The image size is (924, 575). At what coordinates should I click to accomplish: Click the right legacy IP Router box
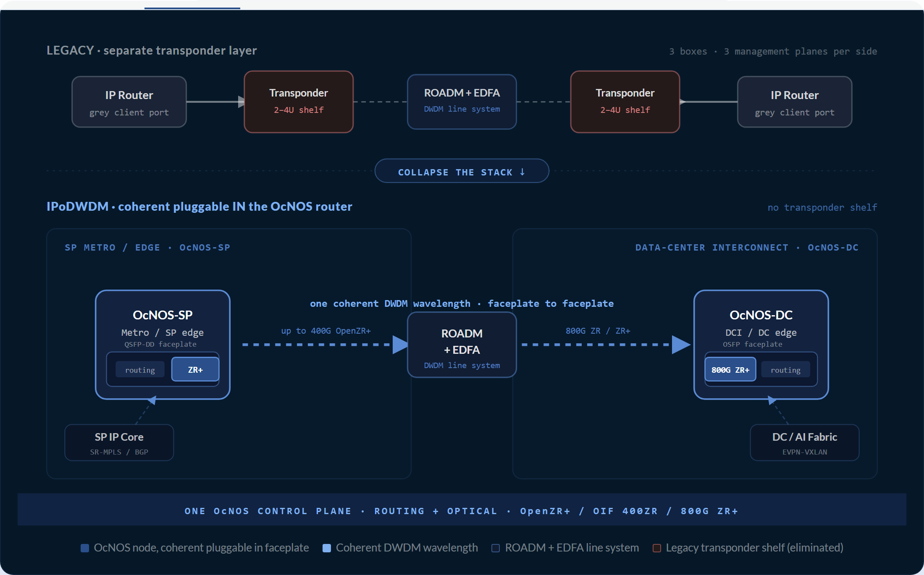[795, 102]
